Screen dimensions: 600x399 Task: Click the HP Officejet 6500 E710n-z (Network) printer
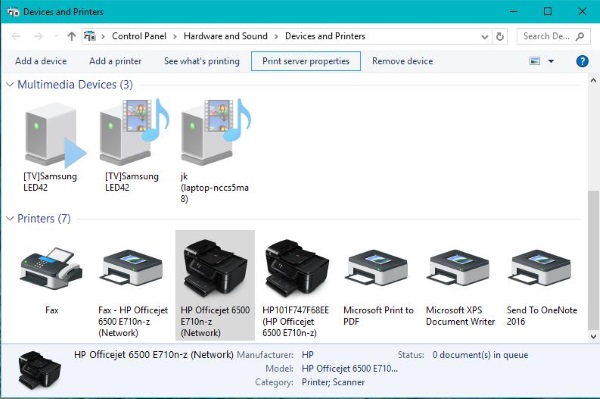click(x=215, y=285)
